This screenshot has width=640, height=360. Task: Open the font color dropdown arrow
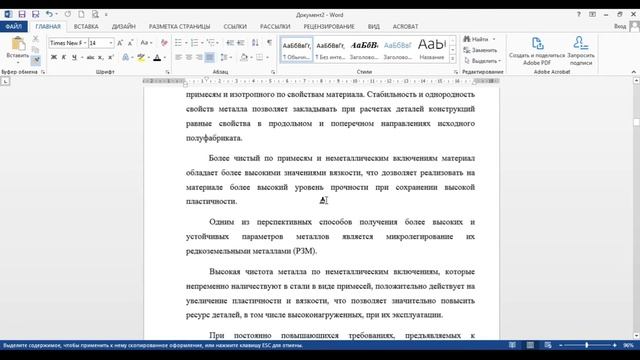point(164,58)
